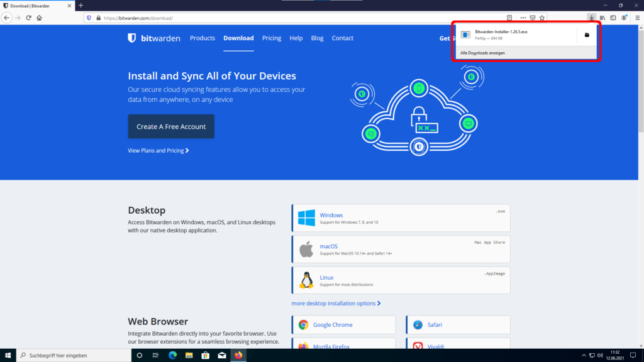This screenshot has height=362, width=644.
Task: Open the Firefox account avatar icon
Action: (625, 18)
